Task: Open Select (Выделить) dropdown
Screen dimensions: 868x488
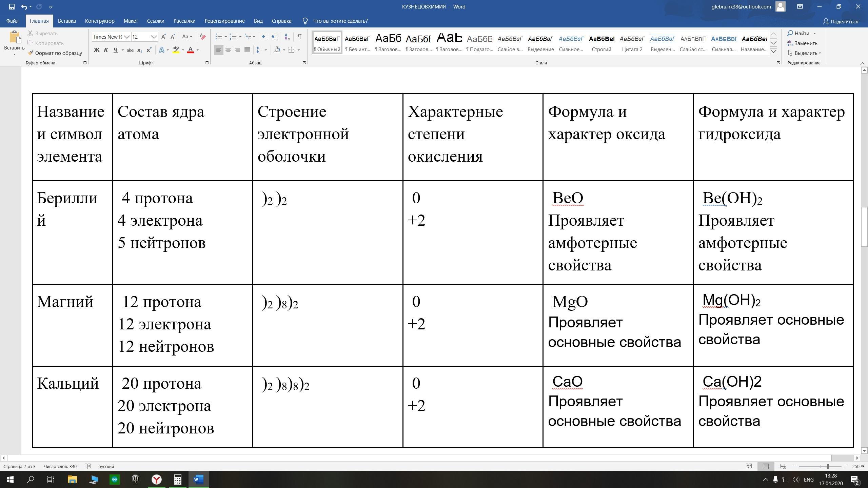Action: (x=804, y=53)
